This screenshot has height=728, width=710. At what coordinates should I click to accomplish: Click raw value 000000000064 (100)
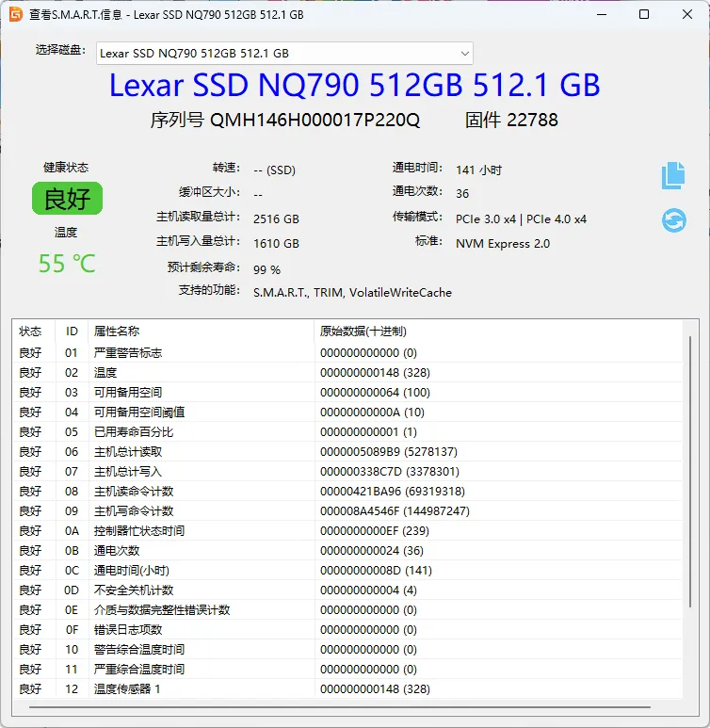coord(375,393)
